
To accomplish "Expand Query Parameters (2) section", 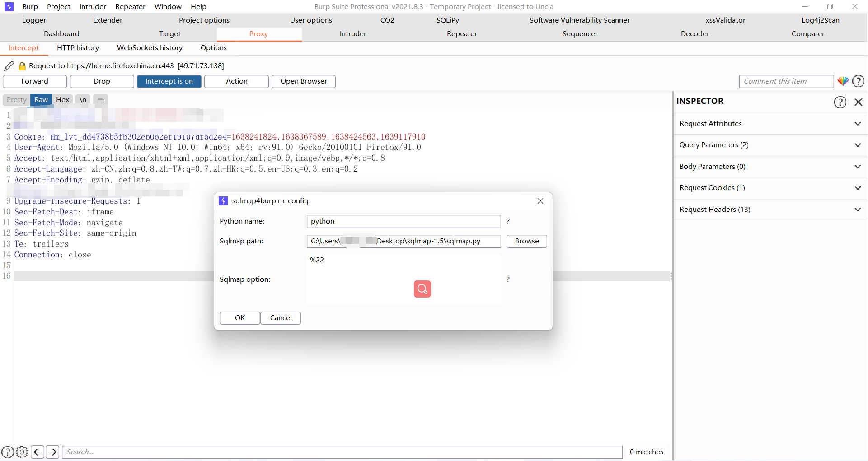I will pos(770,145).
